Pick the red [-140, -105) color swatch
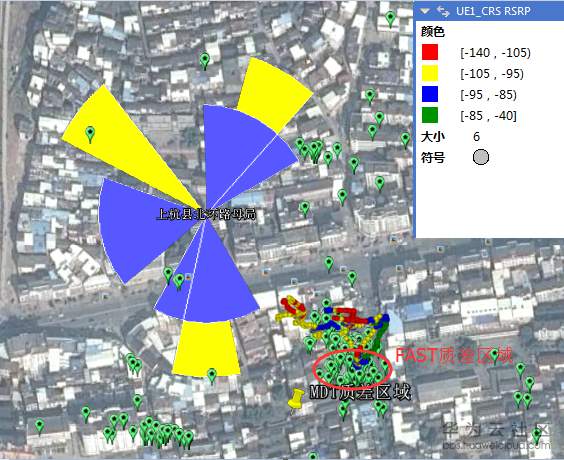This screenshot has height=460, width=564. point(430,52)
